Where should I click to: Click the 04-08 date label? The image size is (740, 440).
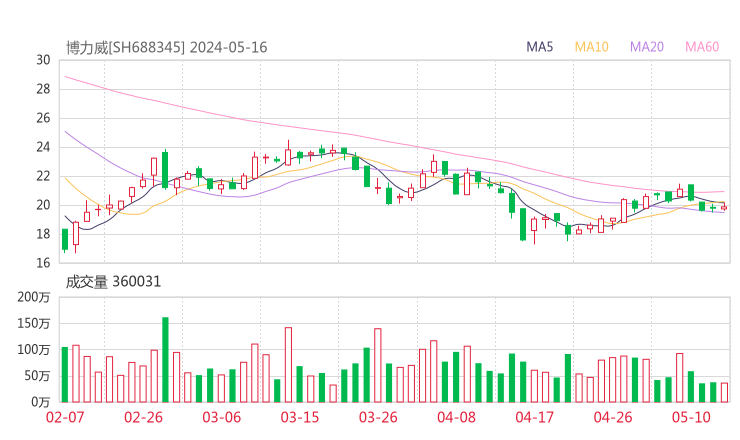[x=456, y=417]
